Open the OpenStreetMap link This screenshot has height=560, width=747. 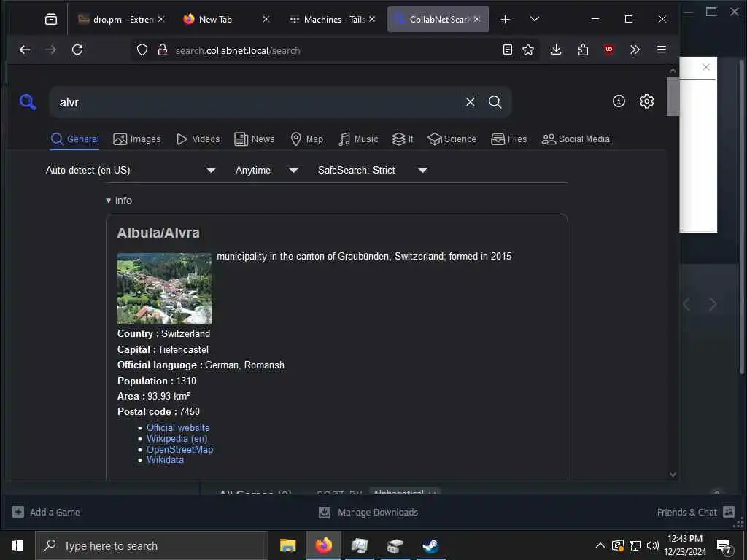179,449
